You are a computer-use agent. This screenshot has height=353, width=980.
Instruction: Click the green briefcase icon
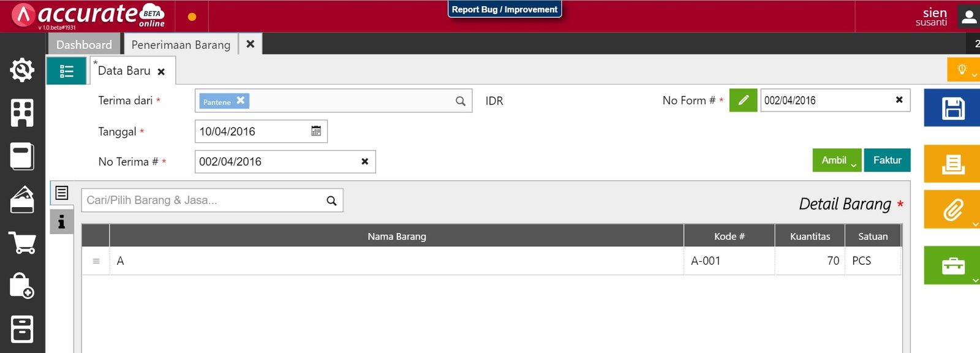coord(952,265)
